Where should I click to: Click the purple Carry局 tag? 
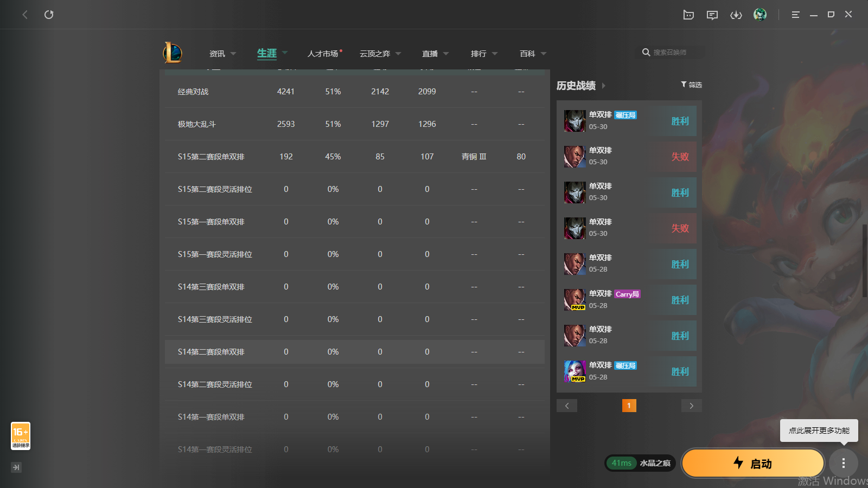coord(628,294)
